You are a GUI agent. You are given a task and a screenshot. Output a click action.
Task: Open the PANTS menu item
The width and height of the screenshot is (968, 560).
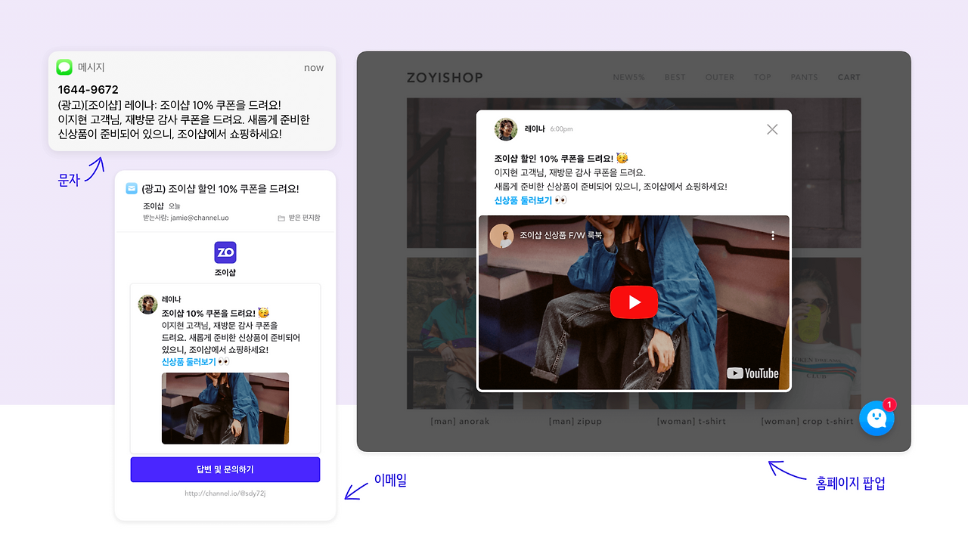804,77
